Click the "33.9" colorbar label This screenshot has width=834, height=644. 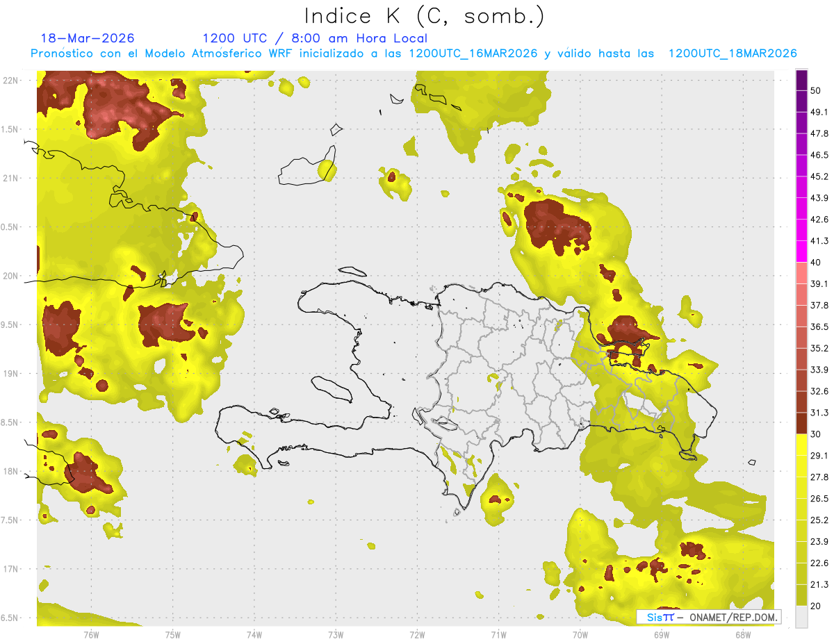click(x=819, y=370)
